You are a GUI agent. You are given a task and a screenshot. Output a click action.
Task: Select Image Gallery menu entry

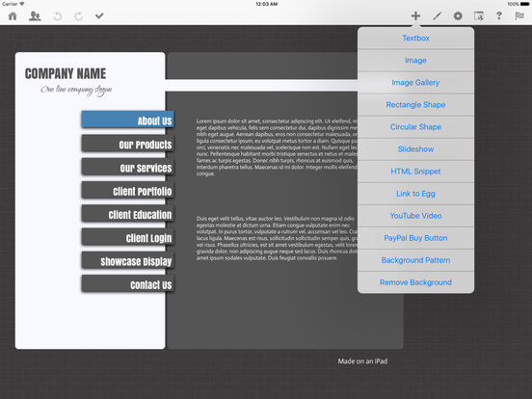[415, 83]
